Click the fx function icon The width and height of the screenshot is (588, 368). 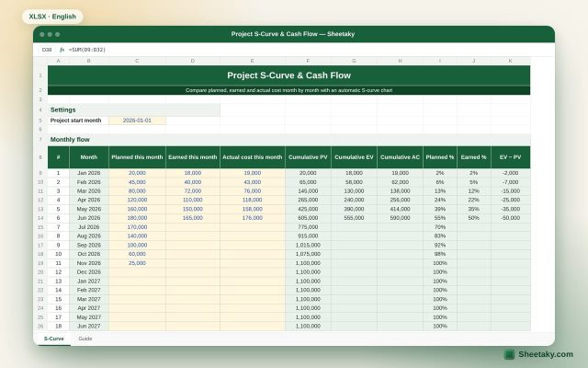[x=62, y=50]
